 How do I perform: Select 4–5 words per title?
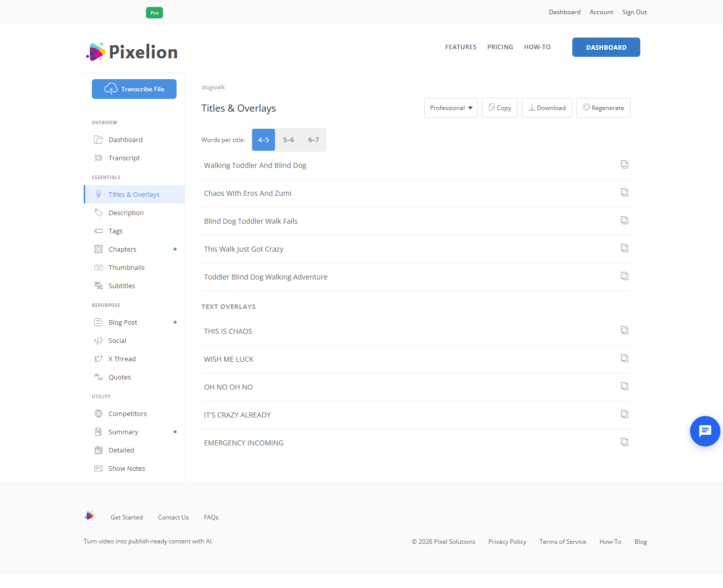click(x=263, y=140)
